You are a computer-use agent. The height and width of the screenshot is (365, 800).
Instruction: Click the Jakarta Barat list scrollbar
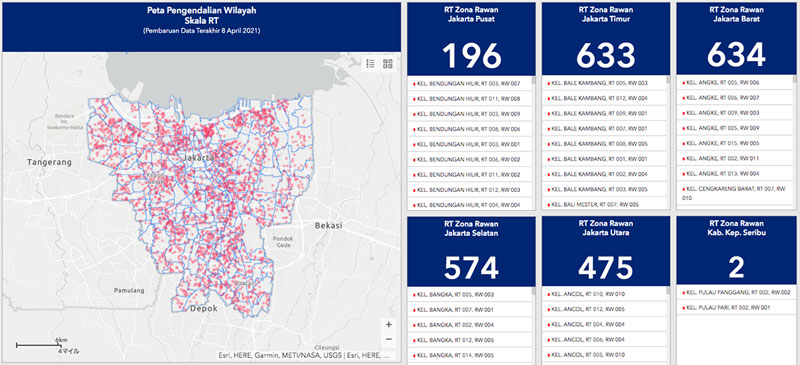click(794, 143)
